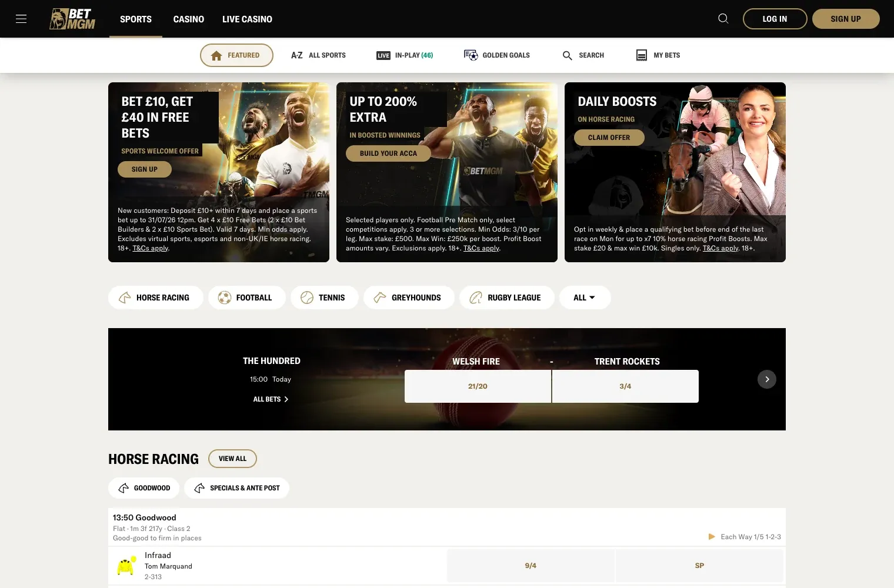This screenshot has height=588, width=894.
Task: Open My Bets slip
Action: (658, 55)
